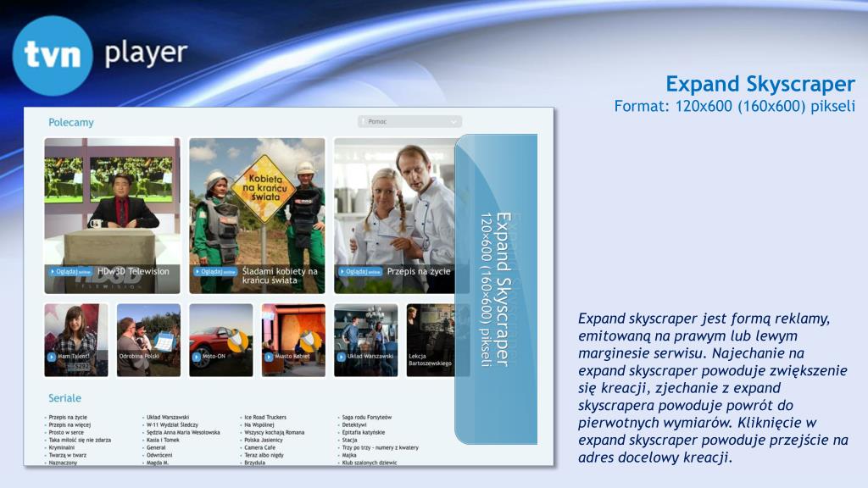Open the HDw3D Telewision featured thumbnail

point(113,216)
